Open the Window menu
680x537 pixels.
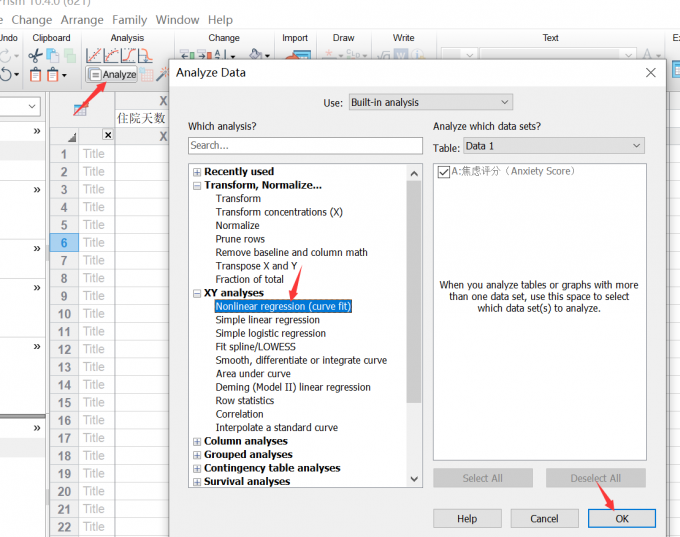click(x=177, y=20)
